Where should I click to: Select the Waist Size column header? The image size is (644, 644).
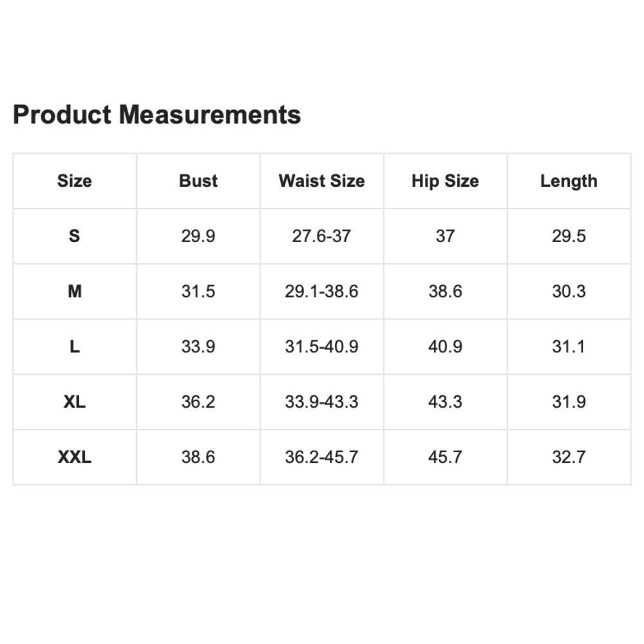[x=321, y=181]
